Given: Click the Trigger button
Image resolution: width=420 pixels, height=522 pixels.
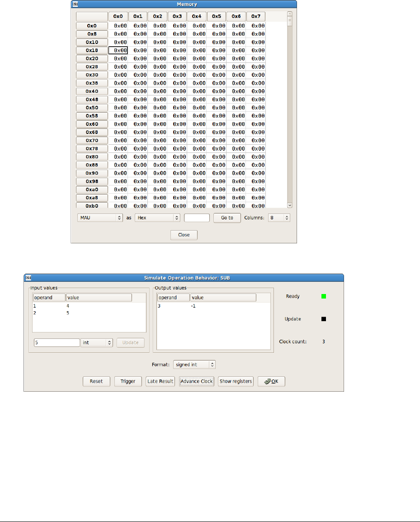Looking at the screenshot, I should 128,381.
